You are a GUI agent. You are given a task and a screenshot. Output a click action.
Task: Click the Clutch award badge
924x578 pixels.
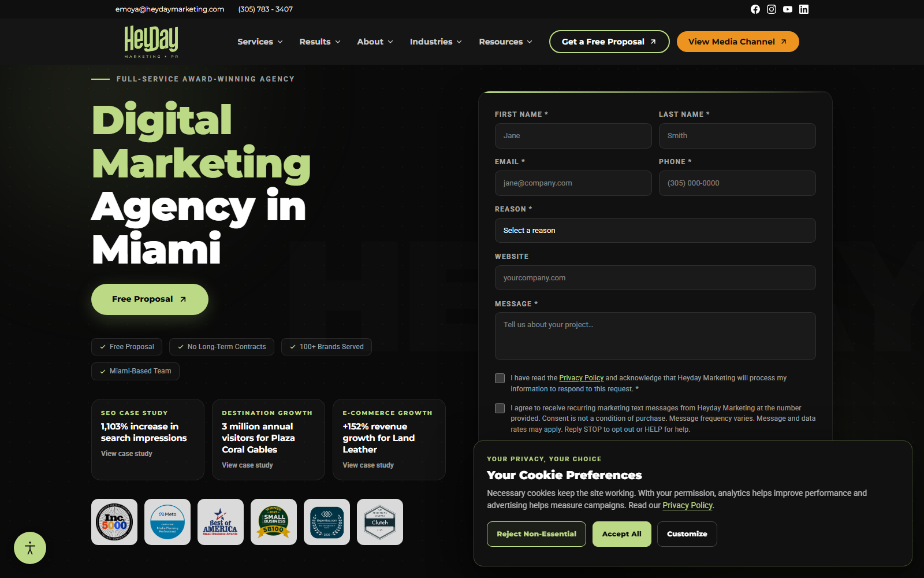[380, 522]
